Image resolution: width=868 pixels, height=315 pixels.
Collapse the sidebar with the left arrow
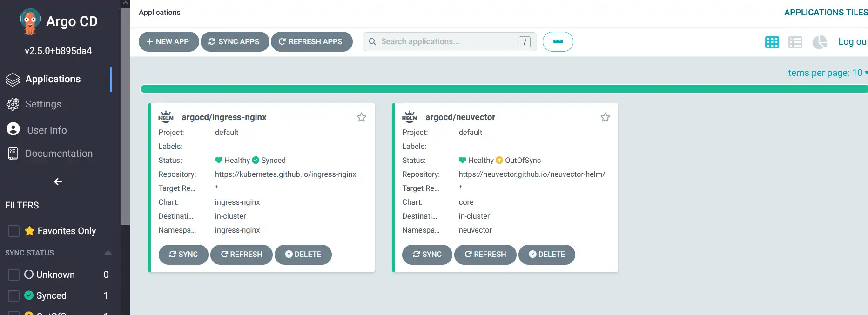click(x=58, y=181)
